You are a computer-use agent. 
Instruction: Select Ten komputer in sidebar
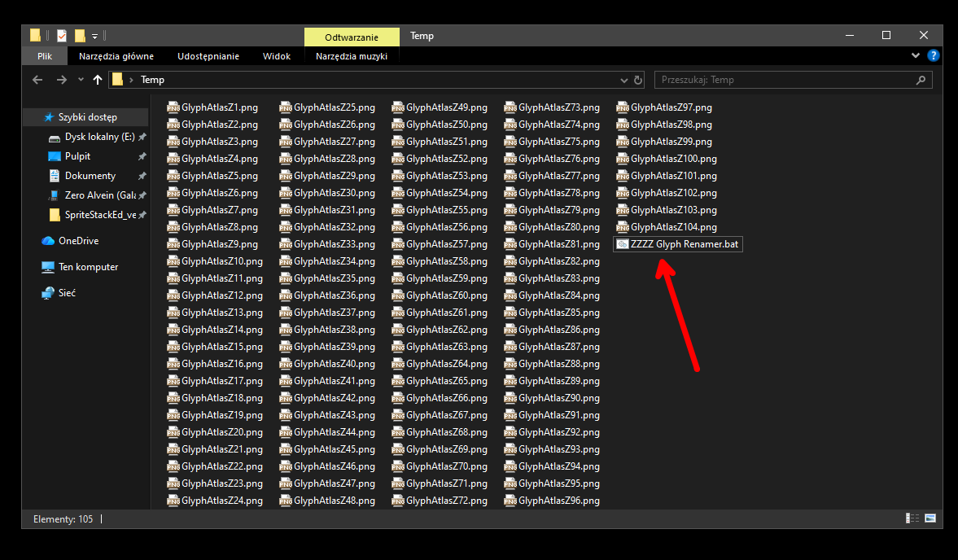(88, 267)
